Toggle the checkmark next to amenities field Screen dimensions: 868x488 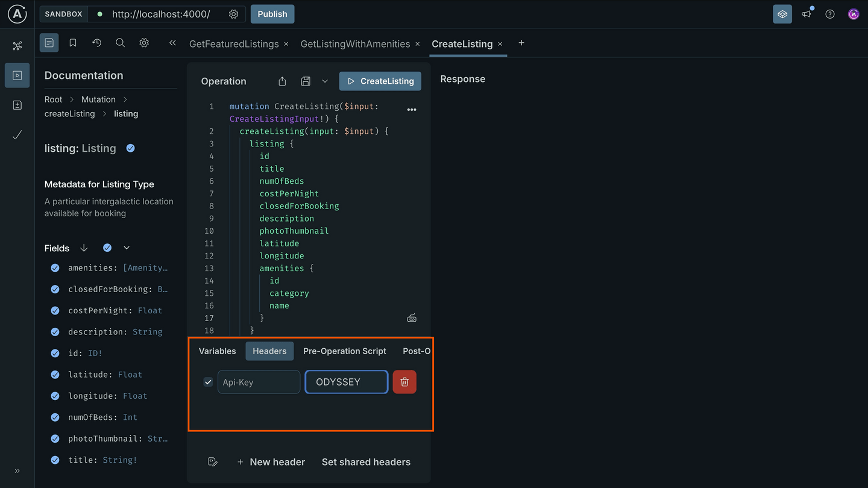pos(55,267)
